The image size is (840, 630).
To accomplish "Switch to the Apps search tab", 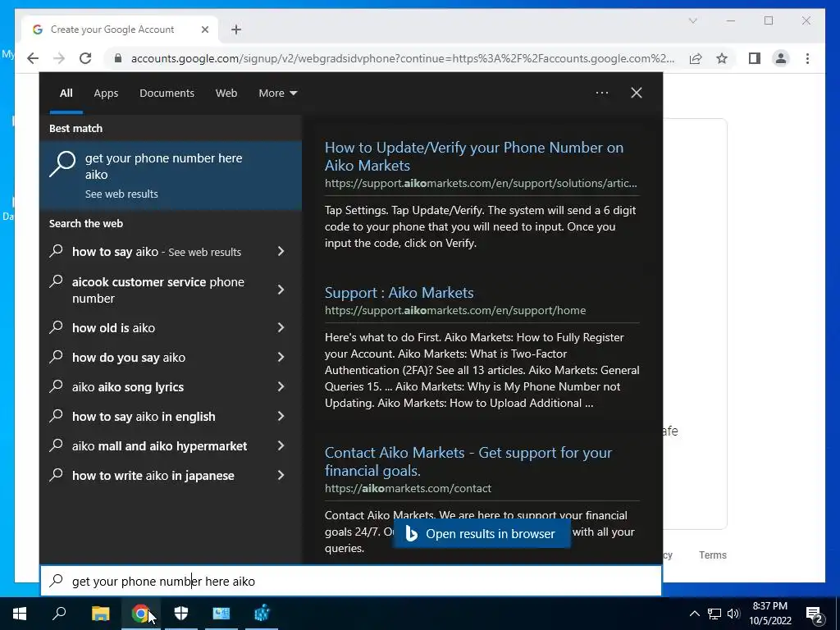I will [106, 94].
